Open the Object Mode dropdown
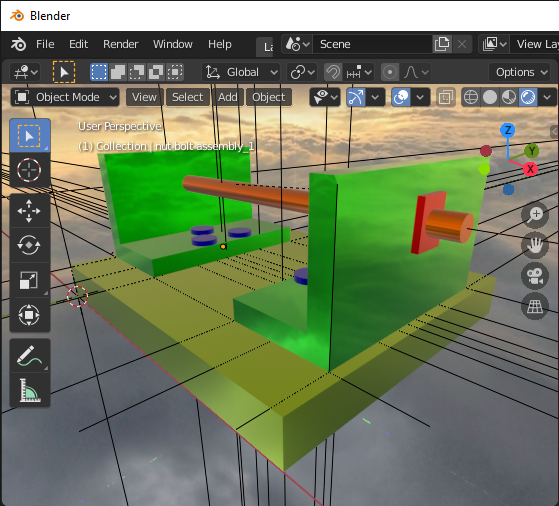The height and width of the screenshot is (506, 559). pos(65,97)
